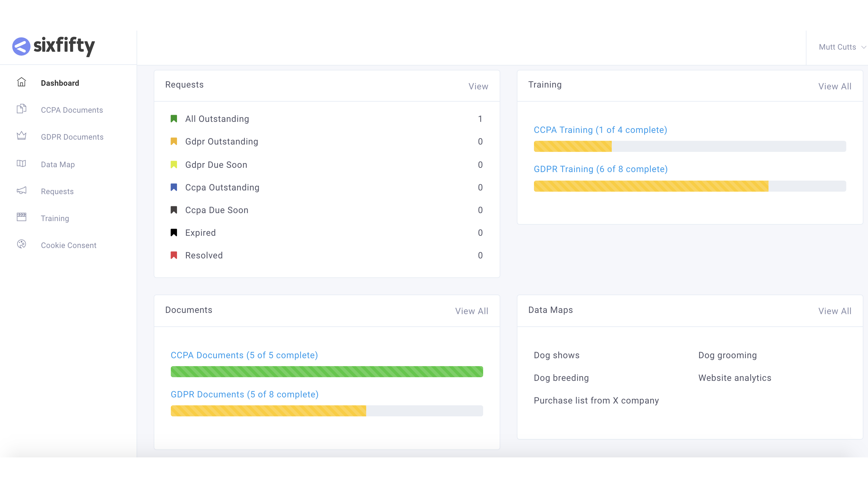Click the green All Outstanding bookmark icon
Screen dimensions: 868x488
[x=174, y=118]
